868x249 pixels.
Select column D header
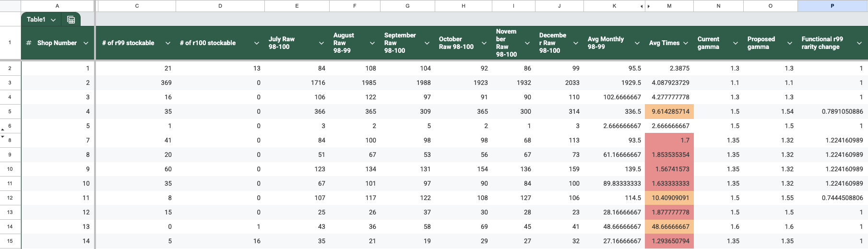[x=220, y=6]
